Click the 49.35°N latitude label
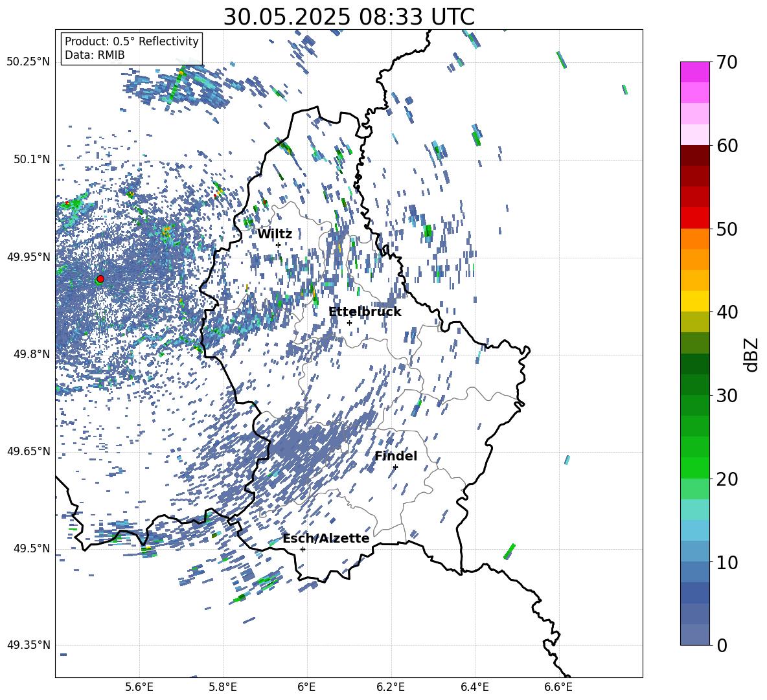 click(29, 645)
